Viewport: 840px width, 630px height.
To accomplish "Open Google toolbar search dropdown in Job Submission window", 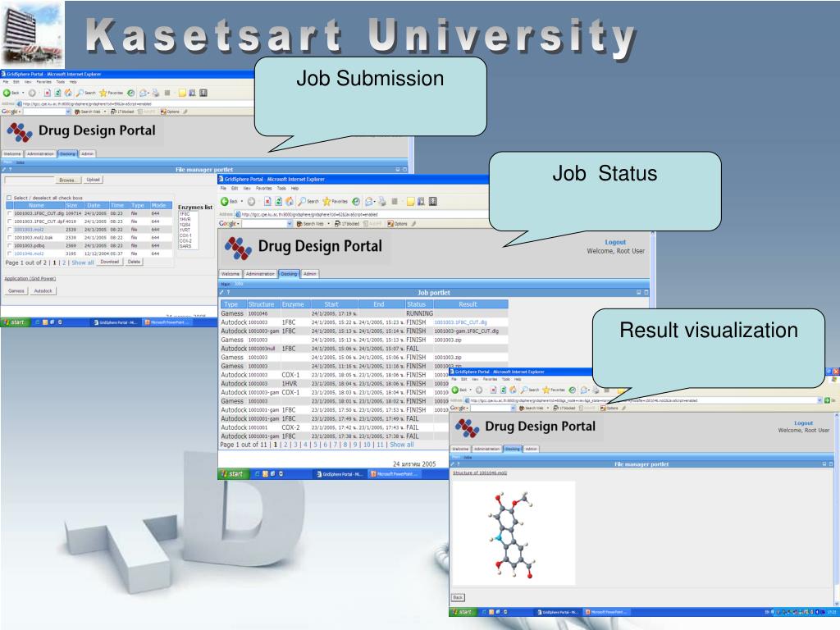I will pos(68,112).
